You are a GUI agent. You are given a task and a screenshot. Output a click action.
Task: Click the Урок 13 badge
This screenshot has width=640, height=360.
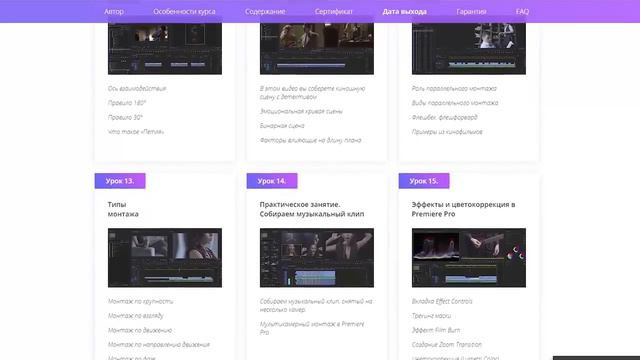(120, 181)
